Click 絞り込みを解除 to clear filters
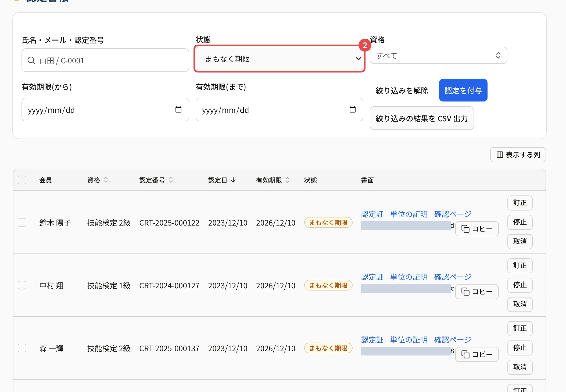Image resolution: width=566 pixels, height=392 pixels. click(402, 90)
